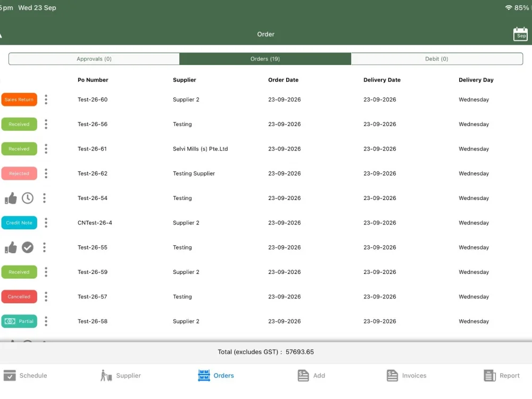Switch to Debit (0) tab
The width and height of the screenshot is (532, 399).
(437, 59)
